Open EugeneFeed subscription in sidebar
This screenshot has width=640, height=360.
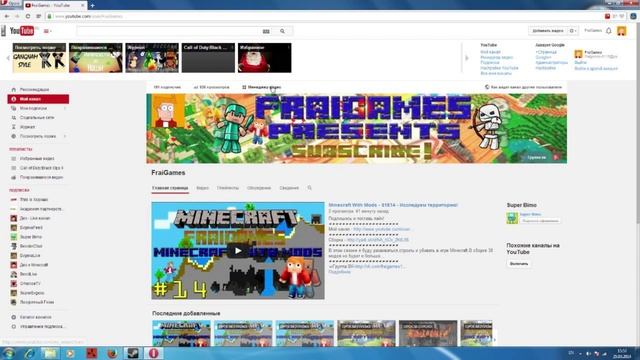pyautogui.click(x=31, y=227)
